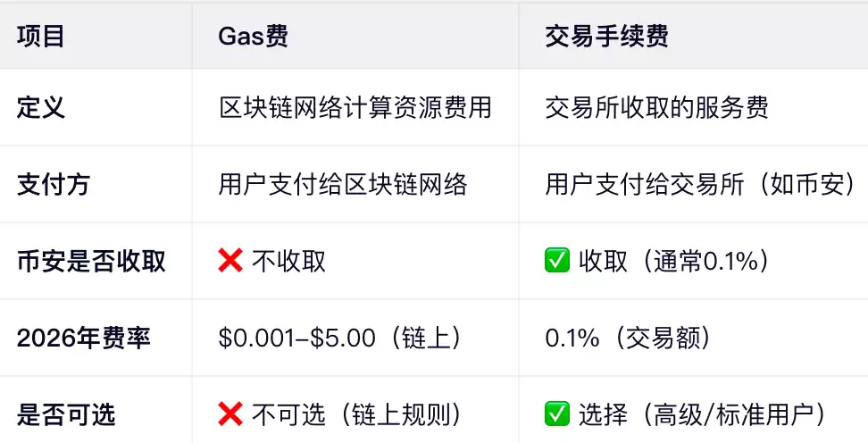Click the 0.1%（交易额） cell
This screenshot has width=868, height=443.
pos(628,339)
